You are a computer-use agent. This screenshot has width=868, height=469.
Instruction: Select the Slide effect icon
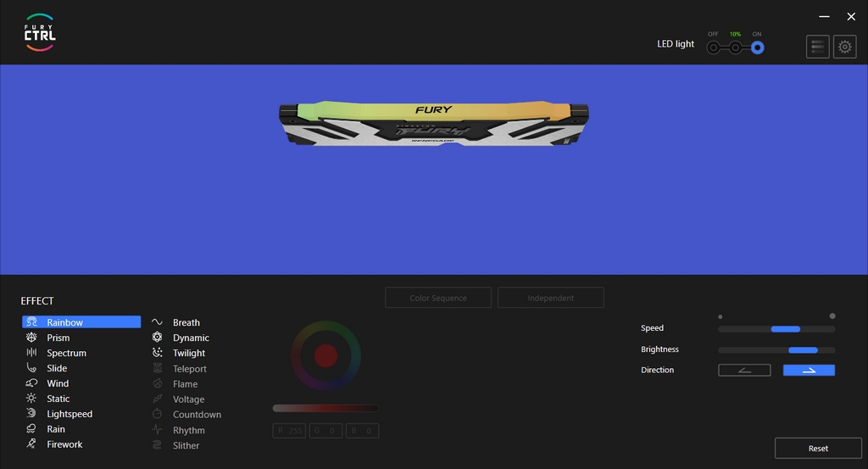pos(31,368)
